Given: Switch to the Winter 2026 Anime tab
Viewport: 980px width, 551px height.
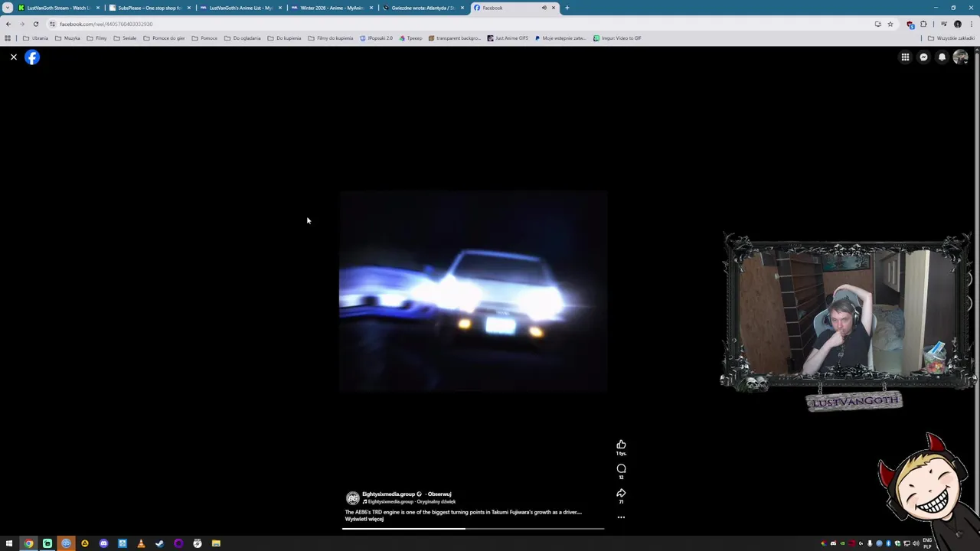Looking at the screenshot, I should coord(332,8).
